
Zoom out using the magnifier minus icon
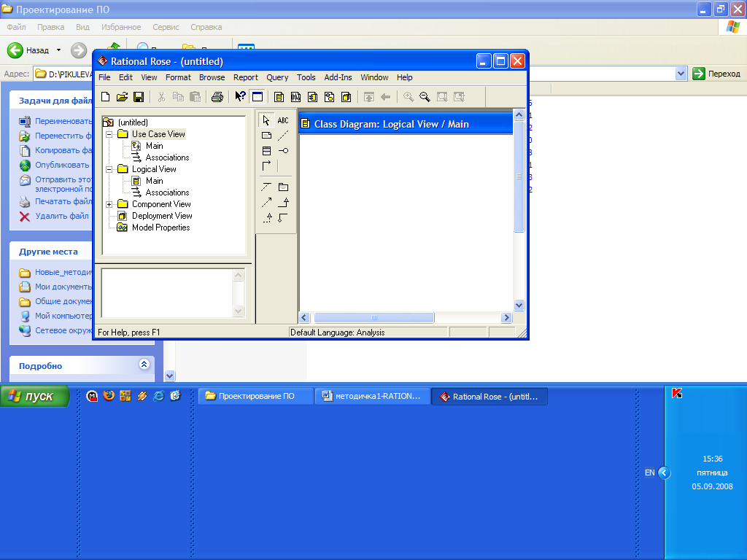click(x=425, y=97)
